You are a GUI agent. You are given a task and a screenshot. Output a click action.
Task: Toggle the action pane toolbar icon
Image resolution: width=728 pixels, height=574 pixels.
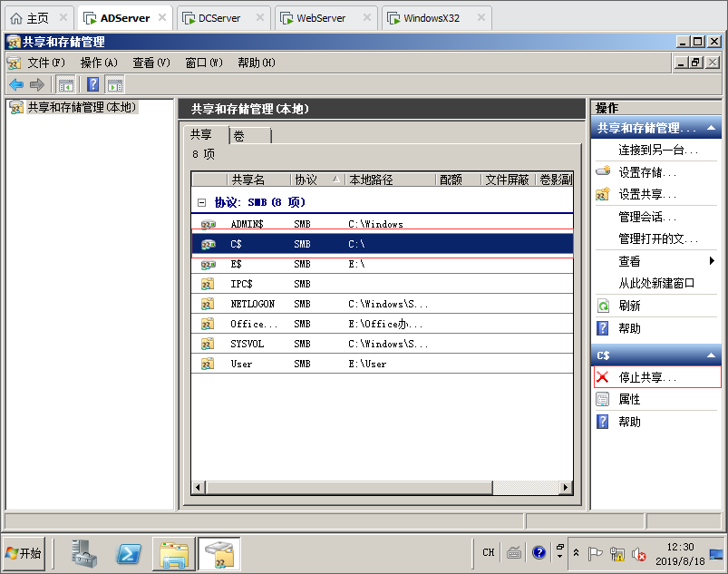click(x=114, y=84)
